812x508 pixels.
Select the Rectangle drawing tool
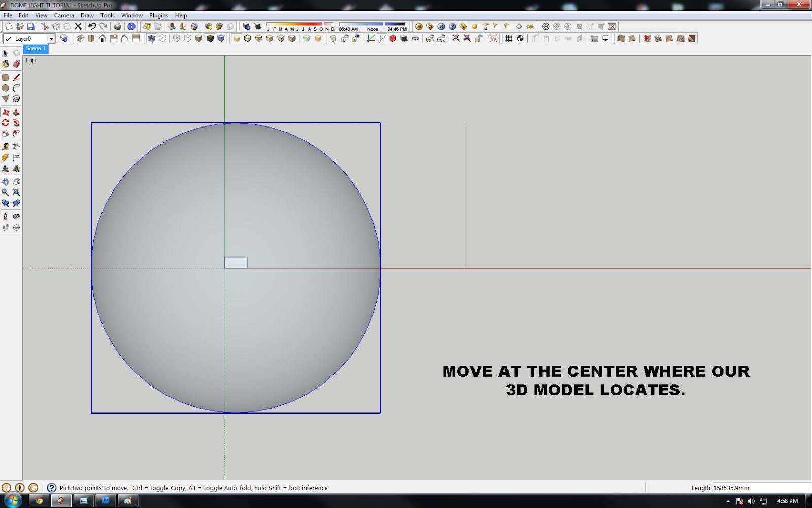tap(6, 77)
